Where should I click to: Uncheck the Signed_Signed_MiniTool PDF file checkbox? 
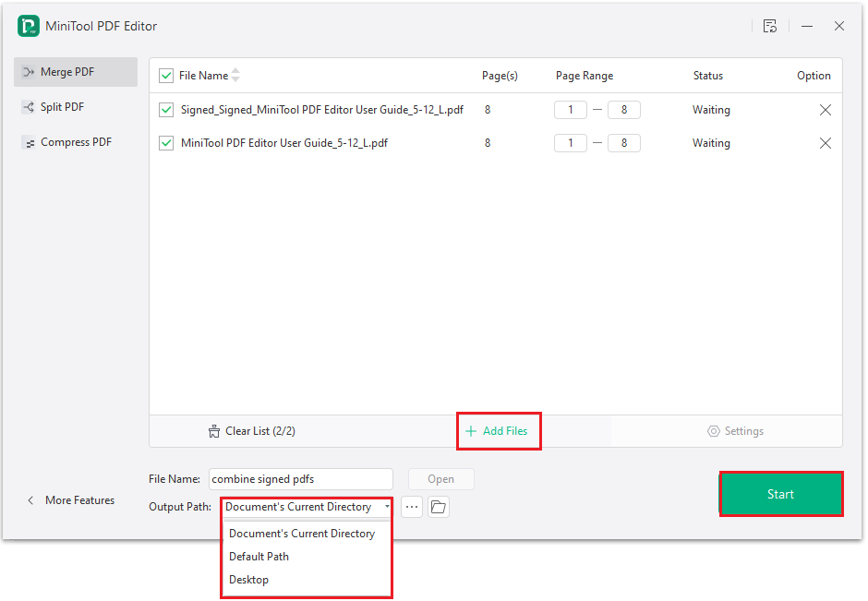tap(166, 110)
